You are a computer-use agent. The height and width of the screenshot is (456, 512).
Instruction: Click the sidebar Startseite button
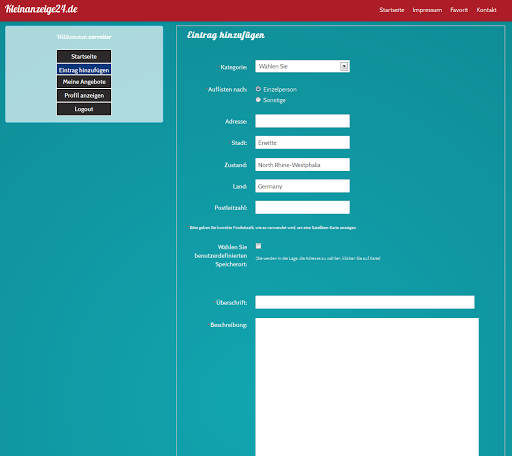(84, 56)
